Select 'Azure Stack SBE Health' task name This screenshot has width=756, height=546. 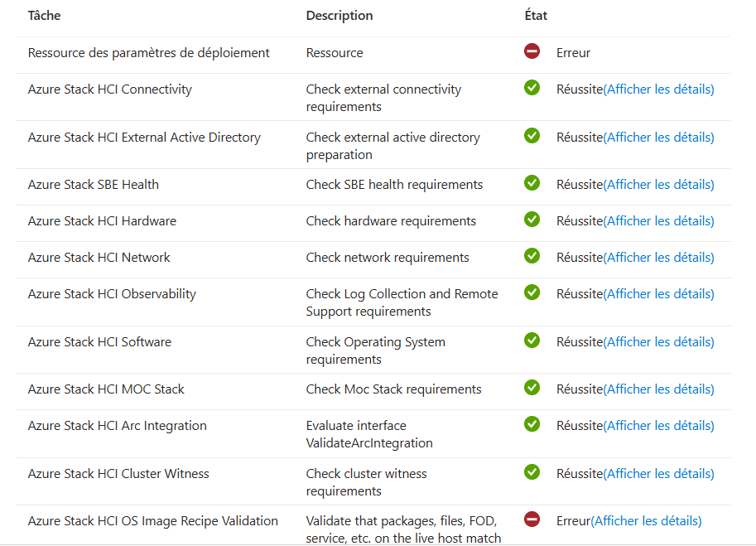point(93,185)
